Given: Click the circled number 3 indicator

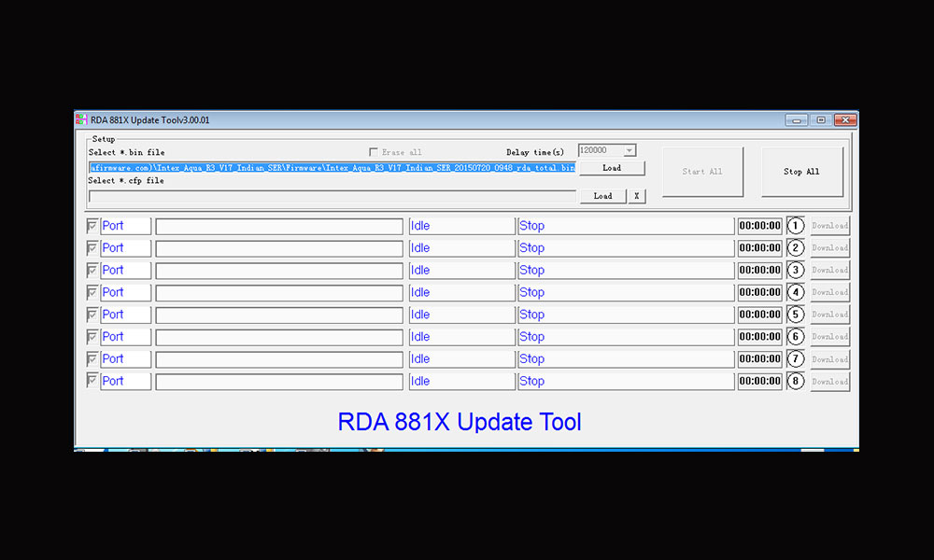Looking at the screenshot, I should pyautogui.click(x=795, y=270).
